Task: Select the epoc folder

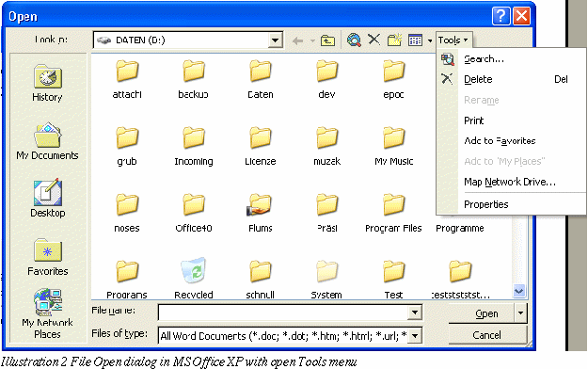Action: [x=394, y=79]
